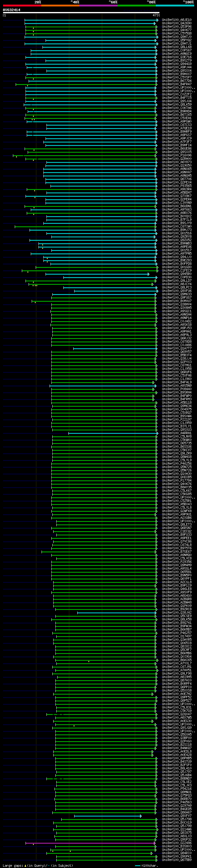The width and height of the screenshot is (197, 868).
Task: Open the UniRef100_P22197 entry
Action: 177,419
